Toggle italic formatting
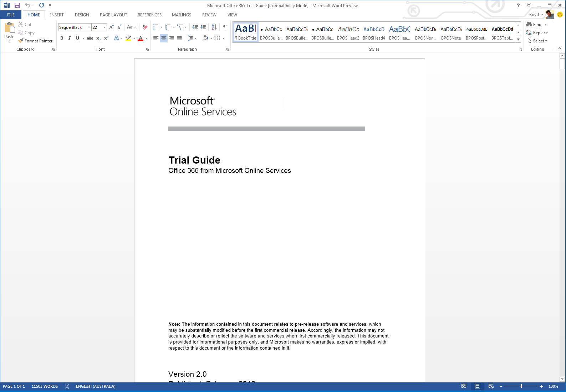The image size is (566, 392). tap(70, 38)
